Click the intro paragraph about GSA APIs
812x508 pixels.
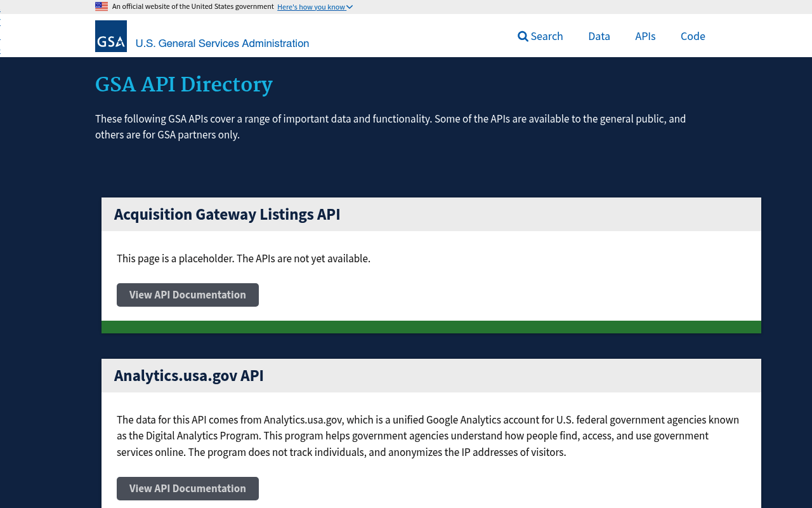(390, 126)
